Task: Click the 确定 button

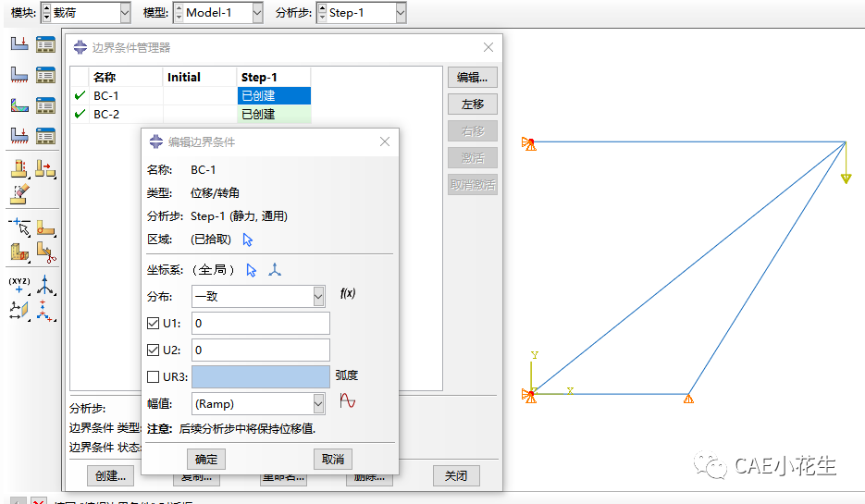Action: click(206, 460)
